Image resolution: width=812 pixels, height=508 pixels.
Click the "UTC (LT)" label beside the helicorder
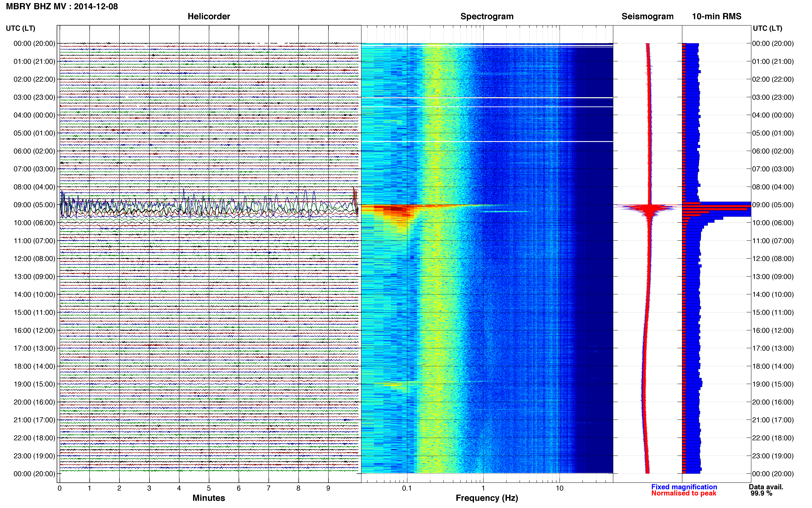click(21, 28)
